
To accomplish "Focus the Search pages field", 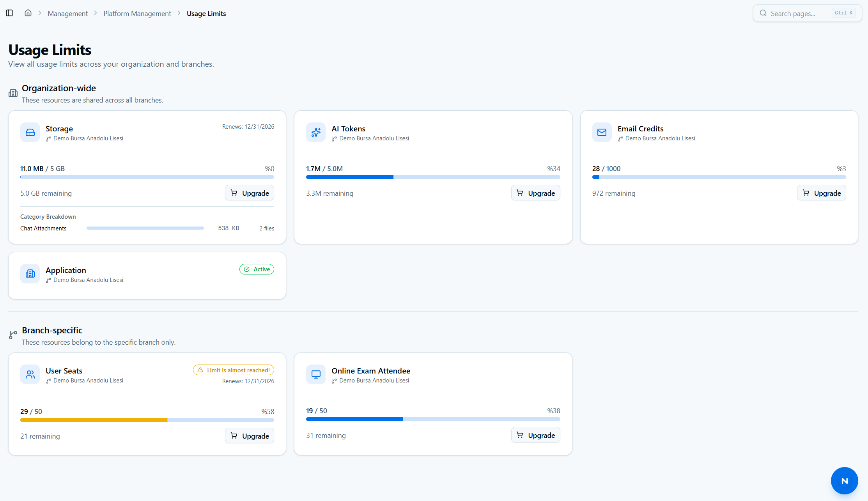I will (x=807, y=13).
